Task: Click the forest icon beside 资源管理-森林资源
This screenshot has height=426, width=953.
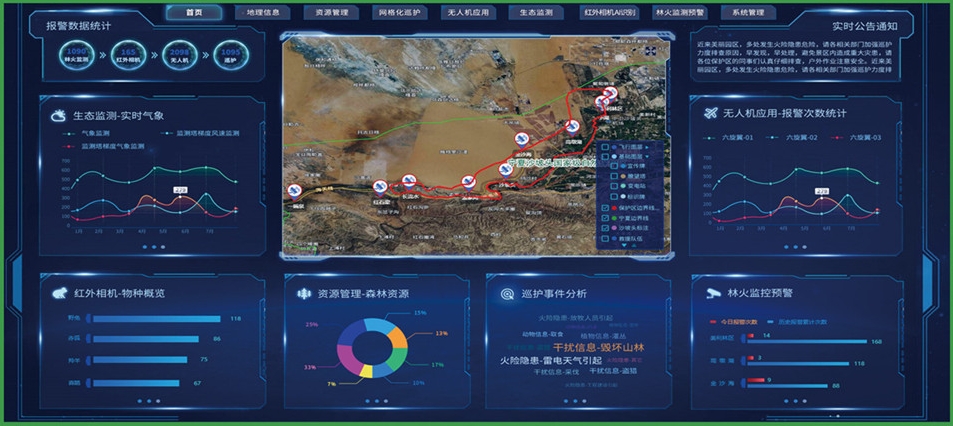Action: point(303,294)
